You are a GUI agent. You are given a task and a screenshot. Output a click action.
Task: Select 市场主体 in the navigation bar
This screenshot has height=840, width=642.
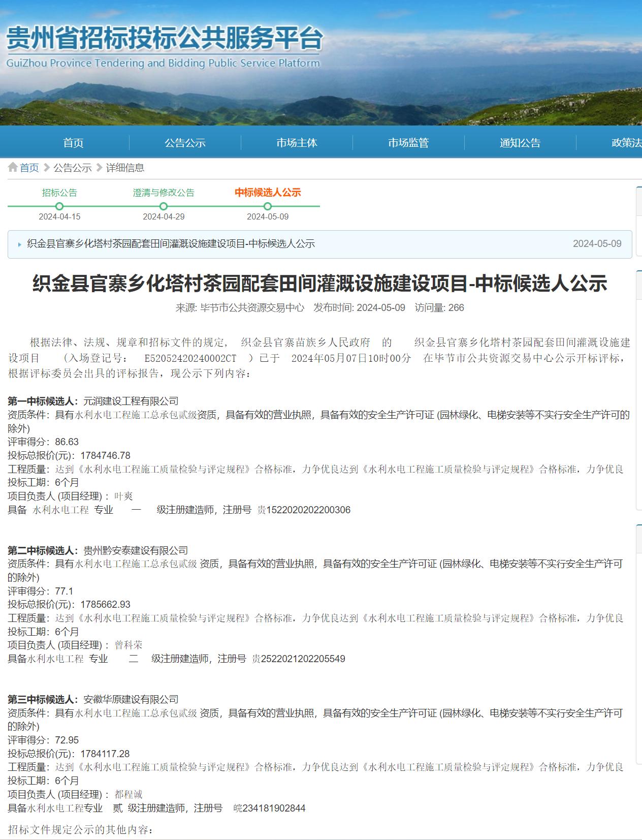(x=297, y=143)
